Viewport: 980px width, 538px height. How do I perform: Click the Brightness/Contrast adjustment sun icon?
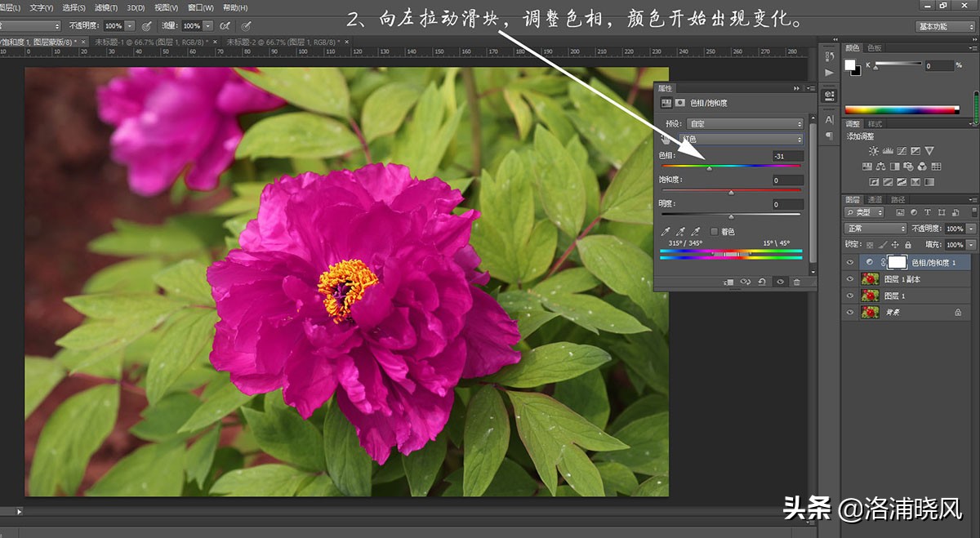pos(874,151)
